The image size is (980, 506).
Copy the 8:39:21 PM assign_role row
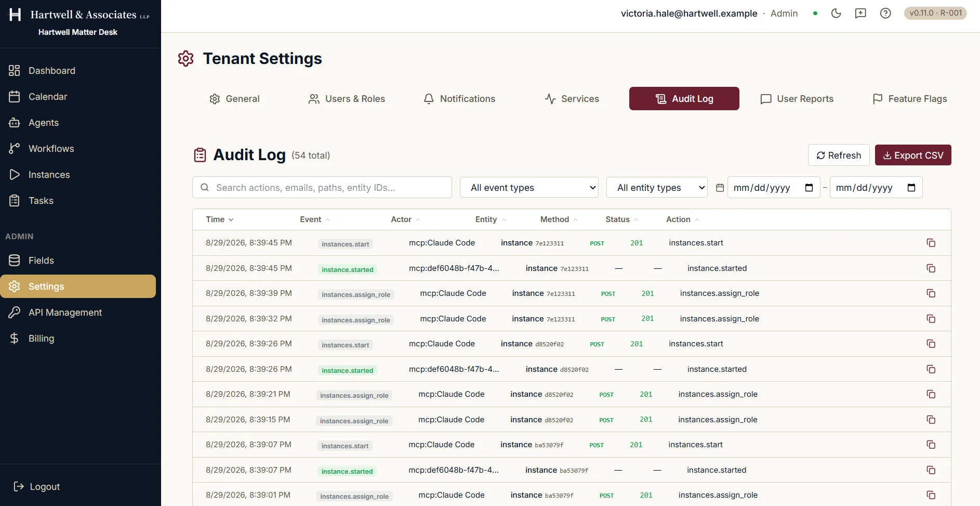(931, 394)
